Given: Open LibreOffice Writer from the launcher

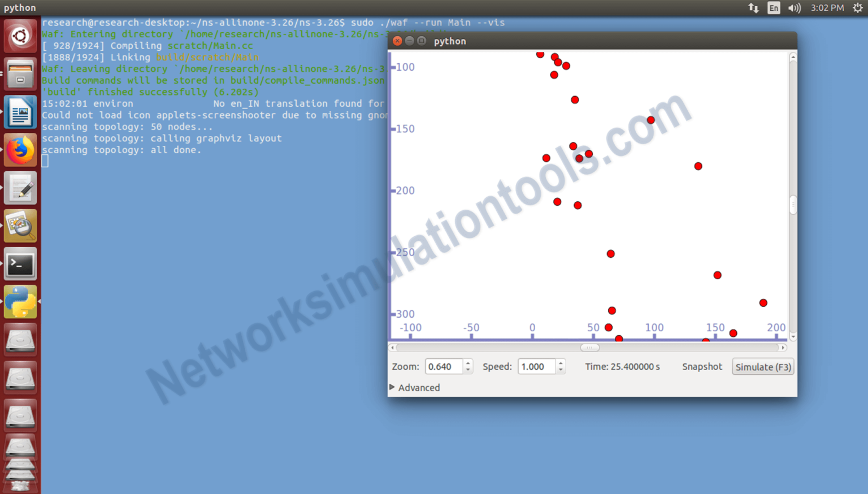Looking at the screenshot, I should point(20,112).
